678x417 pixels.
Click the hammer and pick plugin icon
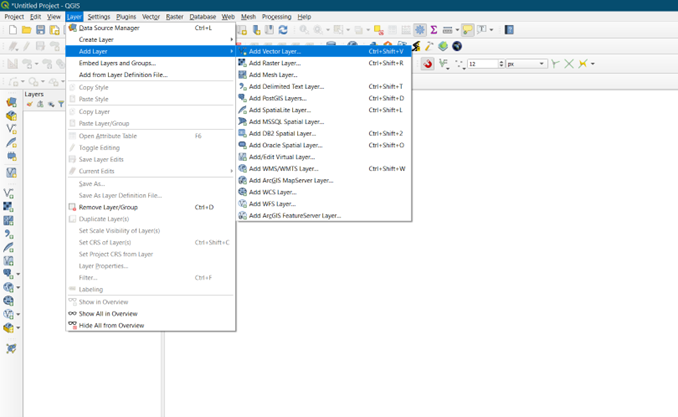click(429, 46)
